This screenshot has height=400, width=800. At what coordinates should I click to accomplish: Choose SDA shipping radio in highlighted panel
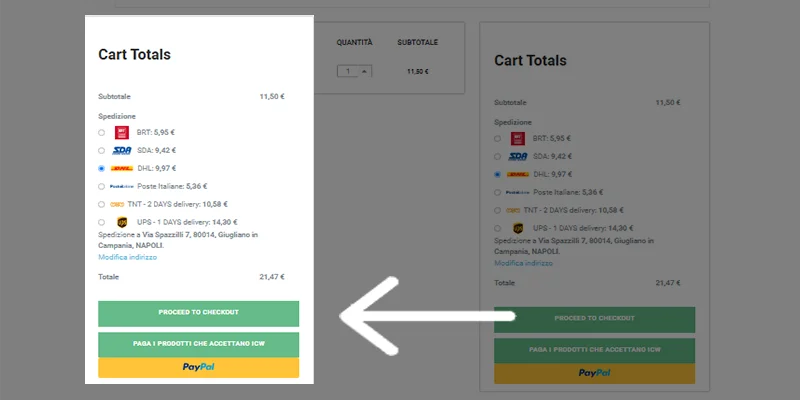102,150
